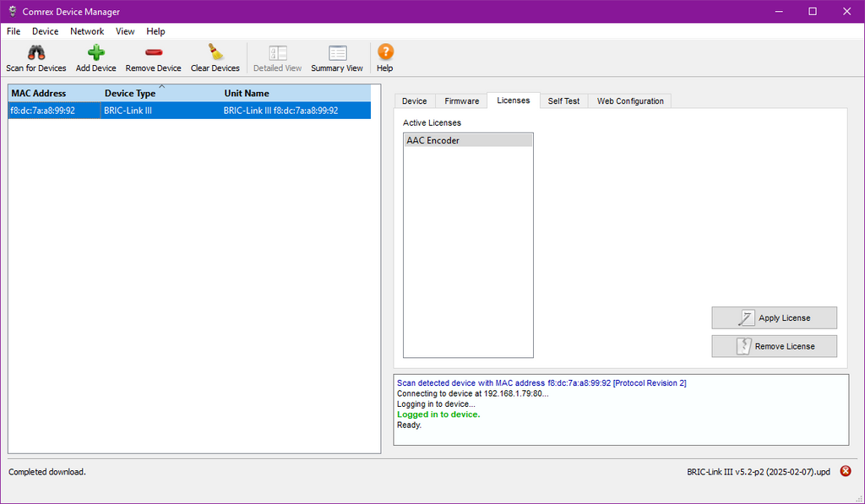
Task: Select AAC Encoder in Active Licenses list
Action: pos(468,141)
